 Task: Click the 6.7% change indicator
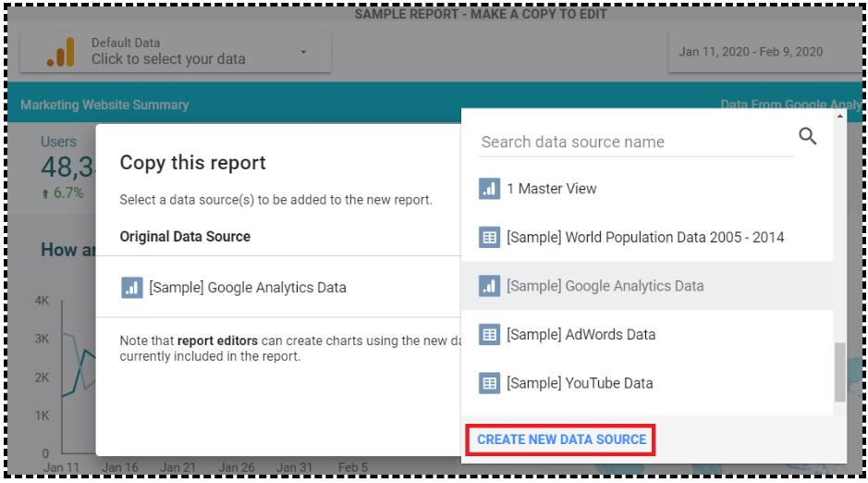(x=63, y=192)
